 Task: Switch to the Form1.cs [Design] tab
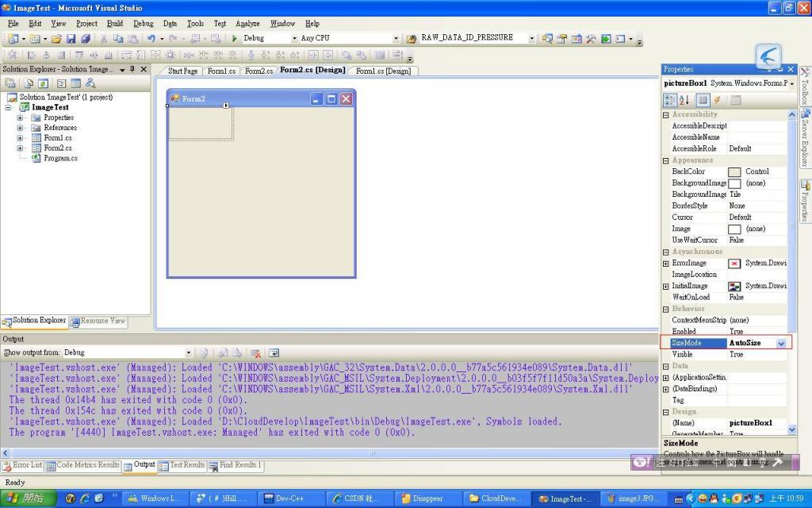(x=383, y=71)
